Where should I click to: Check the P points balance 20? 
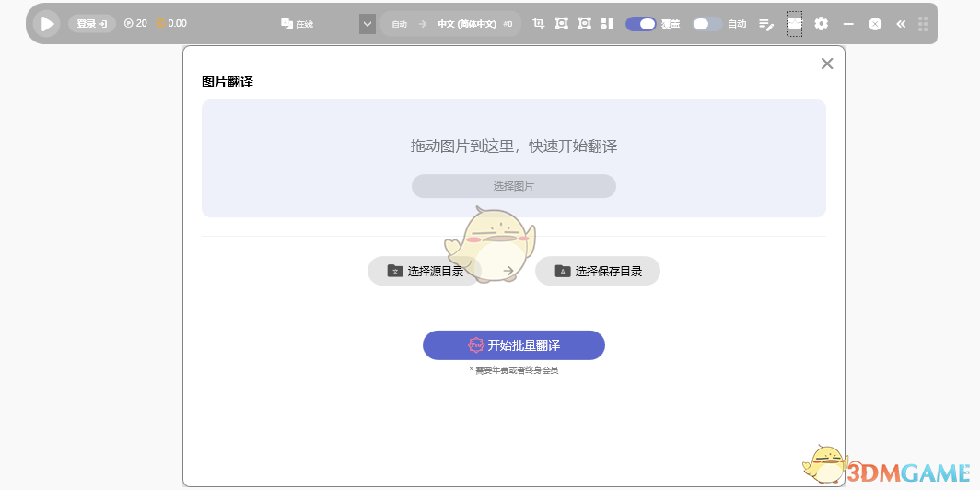click(135, 23)
